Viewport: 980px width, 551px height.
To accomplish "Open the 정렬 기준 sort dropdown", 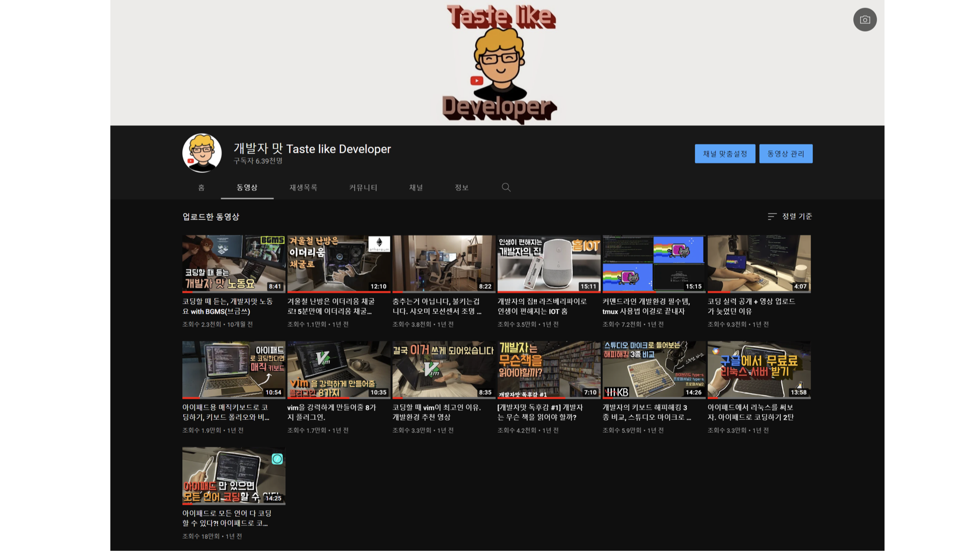I will click(x=796, y=217).
